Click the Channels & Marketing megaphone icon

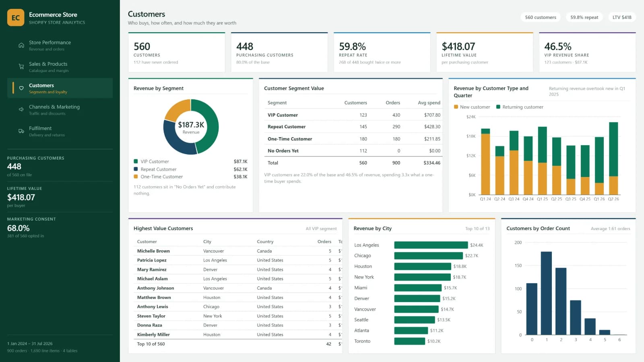point(21,109)
